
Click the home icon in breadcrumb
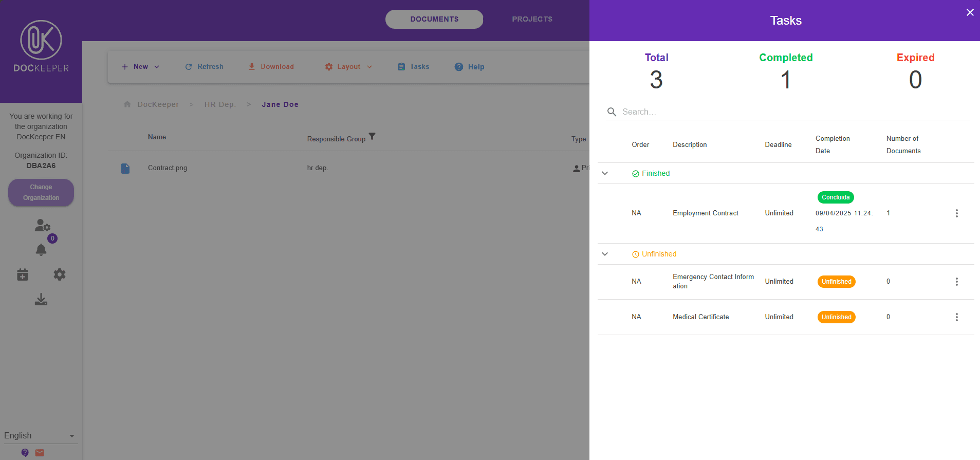pos(127,104)
